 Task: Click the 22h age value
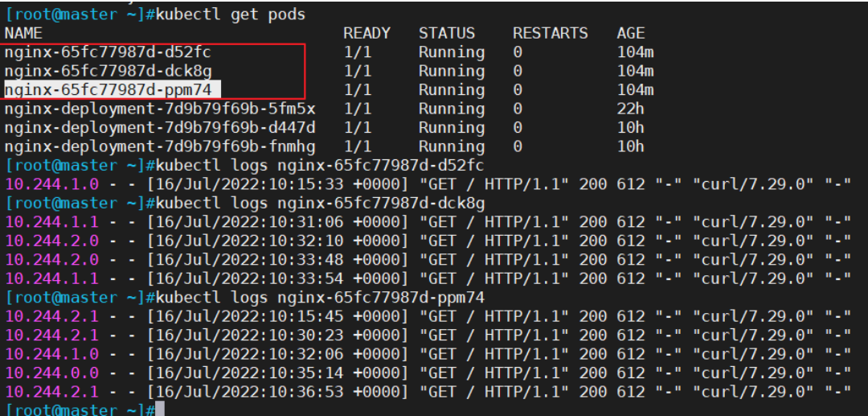[x=631, y=109]
